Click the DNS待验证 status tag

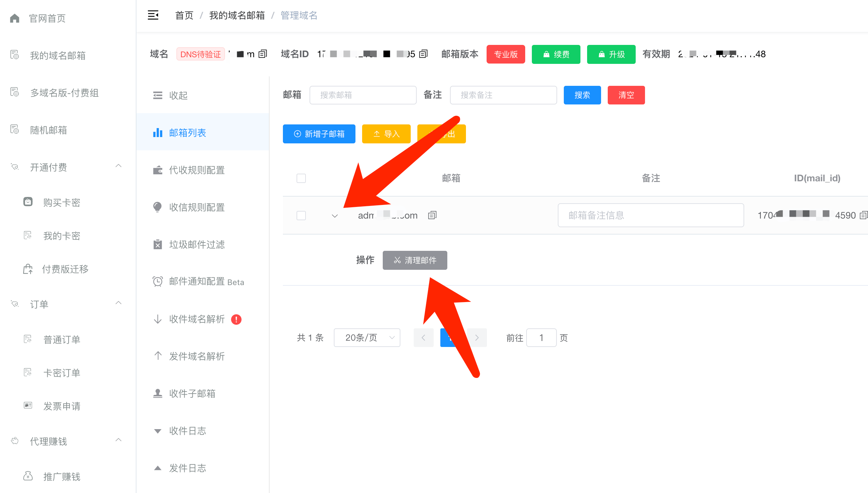tap(200, 54)
